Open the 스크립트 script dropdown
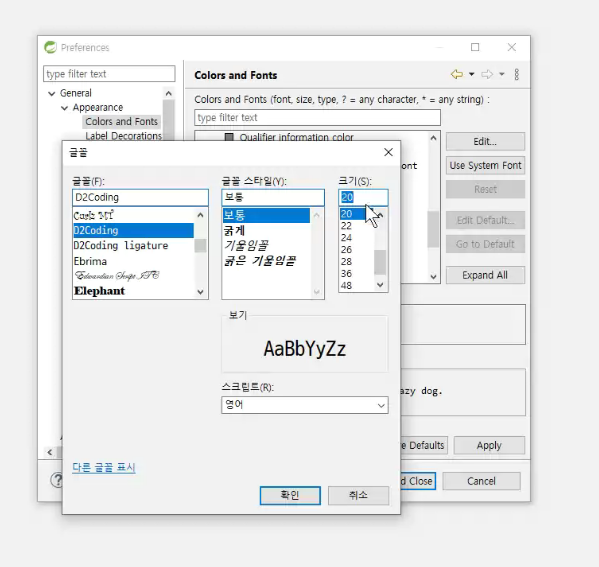 (305, 405)
